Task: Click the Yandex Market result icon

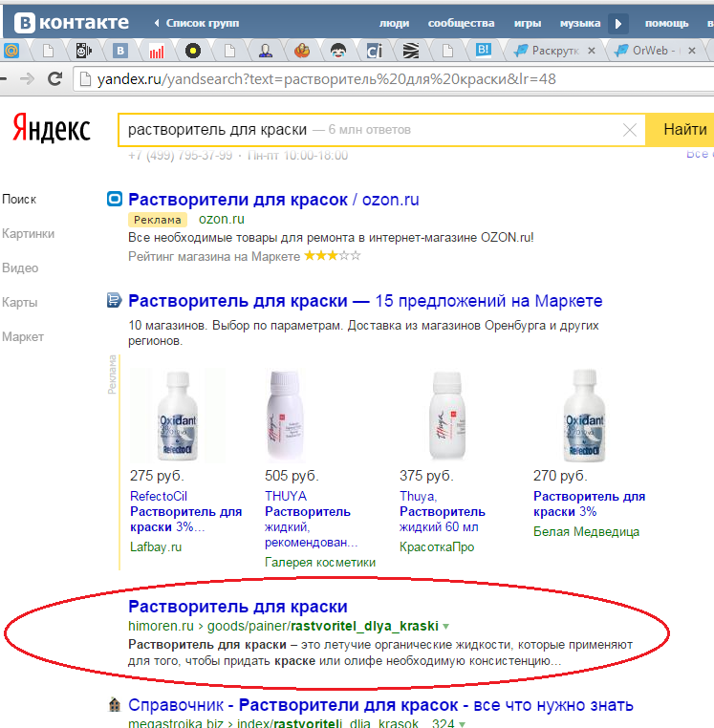Action: pos(115,300)
